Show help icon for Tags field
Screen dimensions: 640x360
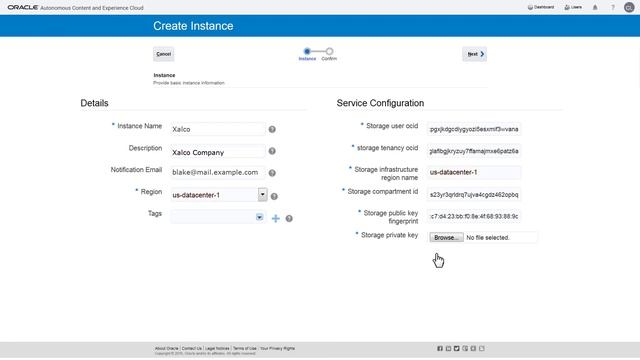click(x=289, y=218)
